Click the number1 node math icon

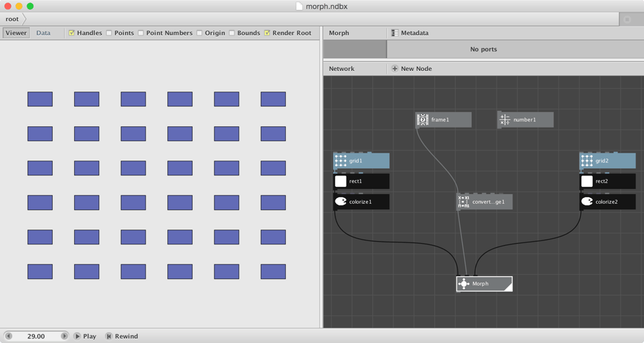click(x=505, y=120)
